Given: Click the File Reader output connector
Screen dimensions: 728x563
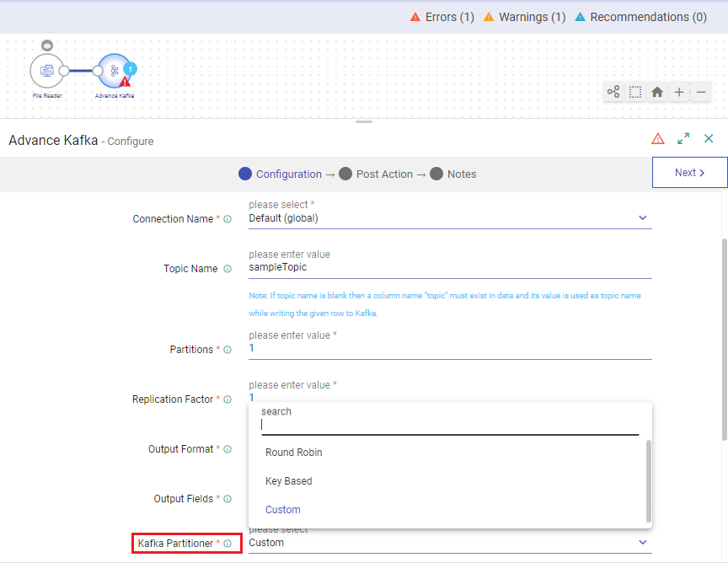Looking at the screenshot, I should pos(64,71).
